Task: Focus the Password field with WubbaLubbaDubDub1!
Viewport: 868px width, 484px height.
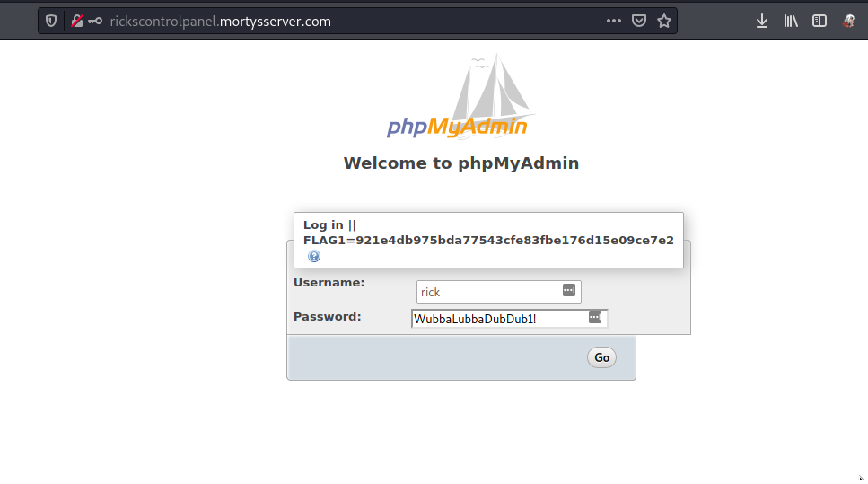Action: [x=509, y=319]
